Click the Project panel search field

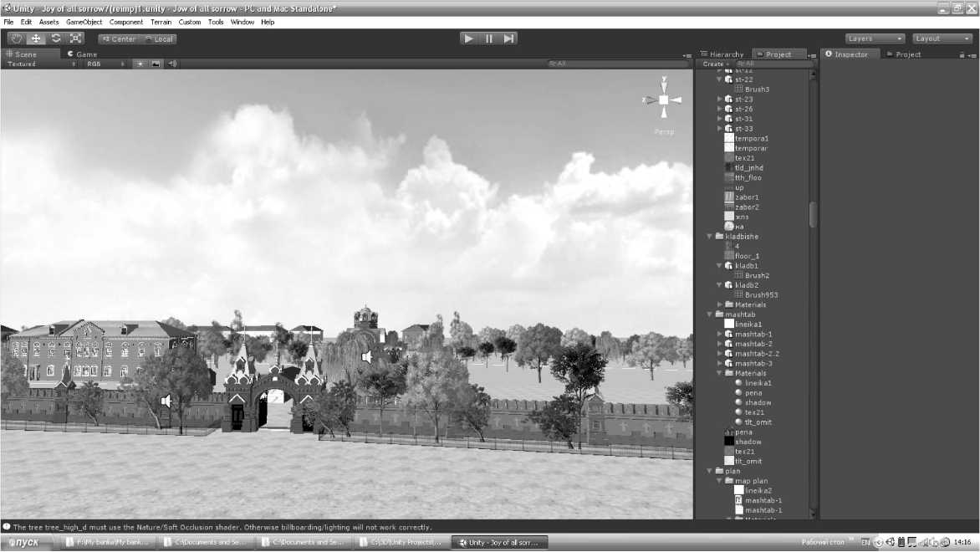coord(773,64)
